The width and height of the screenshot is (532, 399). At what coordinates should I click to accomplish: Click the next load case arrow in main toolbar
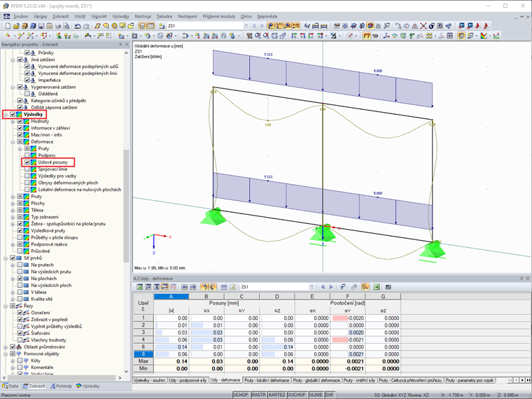tap(262, 26)
